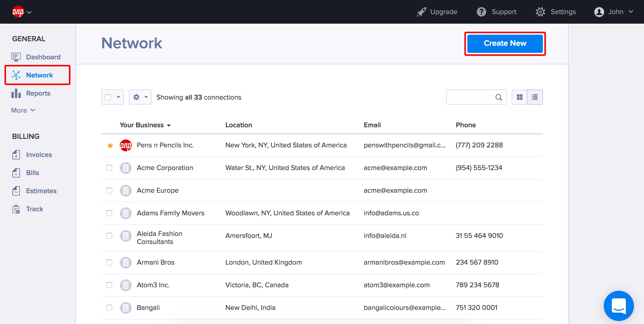
Task: Open the chat support bubble
Action: pyautogui.click(x=619, y=306)
